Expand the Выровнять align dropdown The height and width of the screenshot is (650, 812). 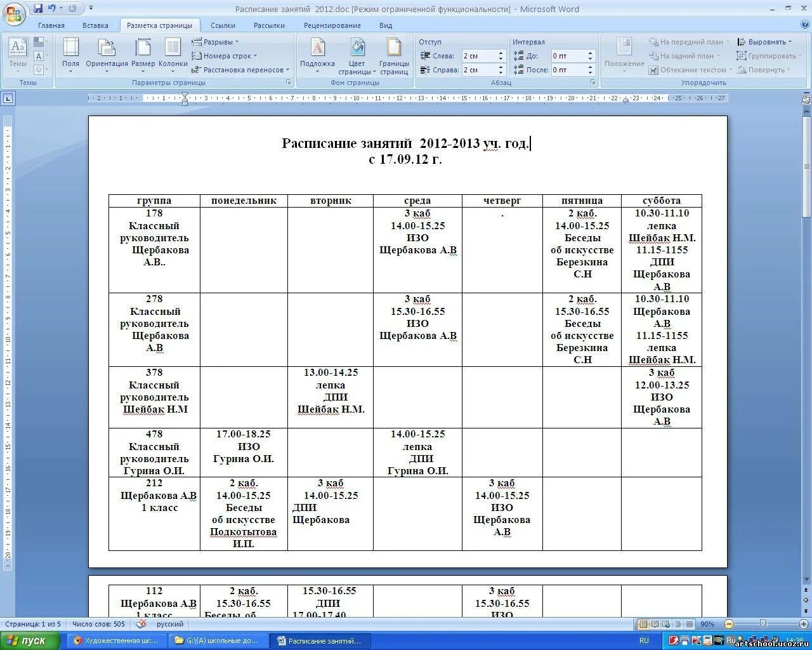(764, 42)
